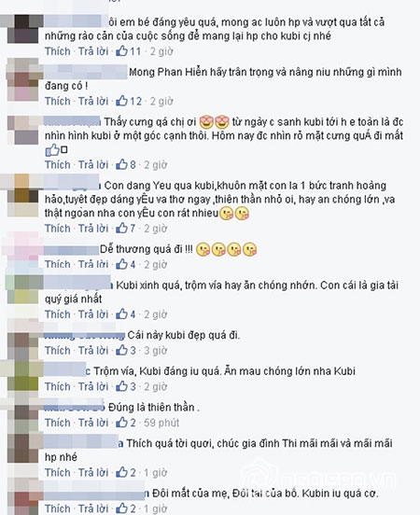Click 'Trả lời' under 'Thích quá tời quơi' comment
Image resolution: width=420 pixels, height=515 pixels.
tap(93, 473)
